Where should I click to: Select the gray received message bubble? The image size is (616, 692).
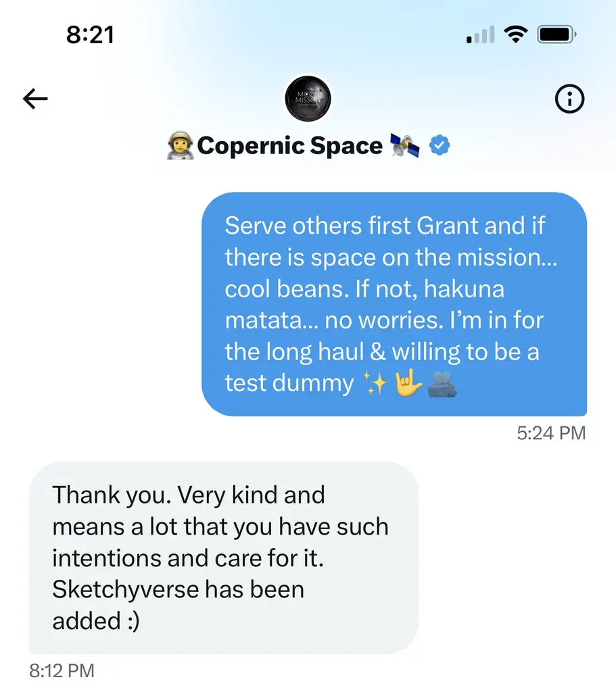point(224,558)
